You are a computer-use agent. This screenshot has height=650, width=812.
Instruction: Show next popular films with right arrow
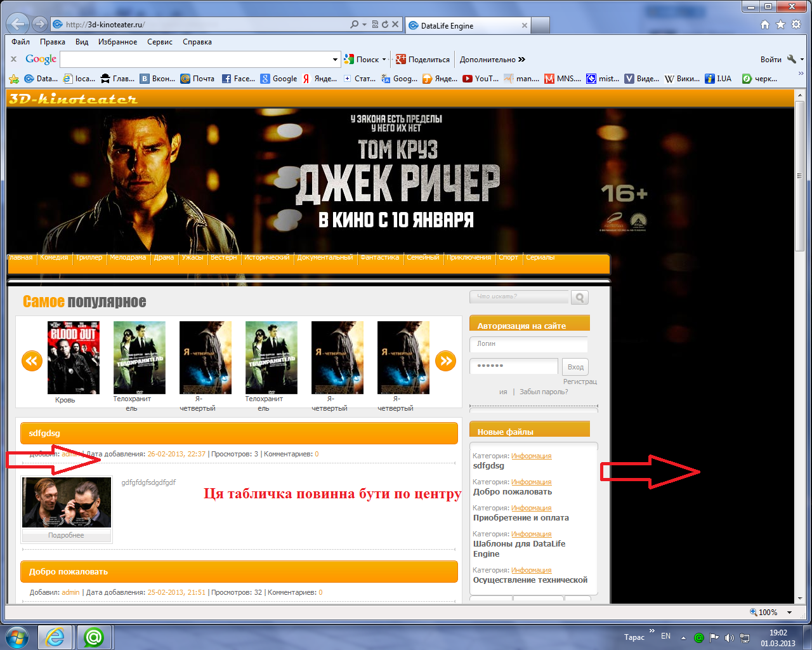(446, 361)
